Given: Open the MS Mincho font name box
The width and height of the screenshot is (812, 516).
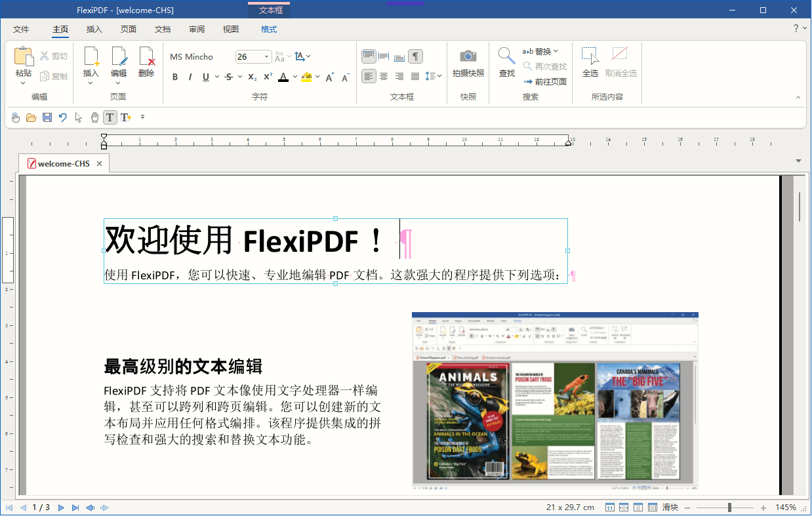Looking at the screenshot, I should coord(199,57).
